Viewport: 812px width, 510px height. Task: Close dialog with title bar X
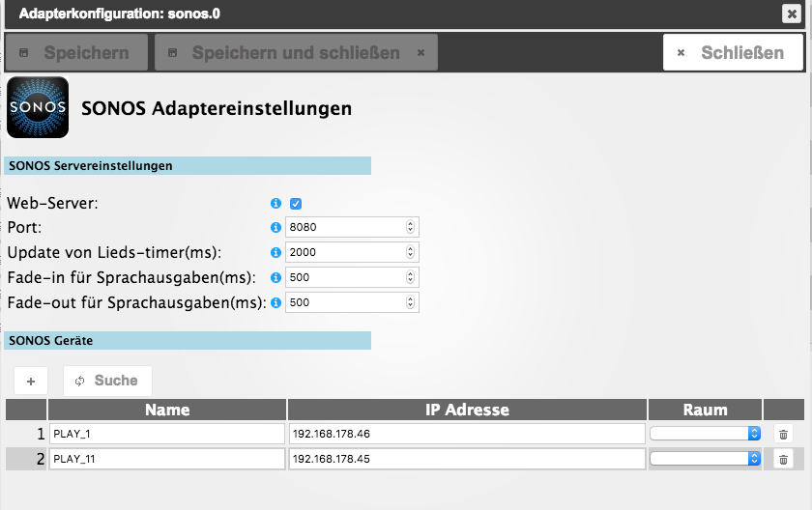tap(792, 14)
